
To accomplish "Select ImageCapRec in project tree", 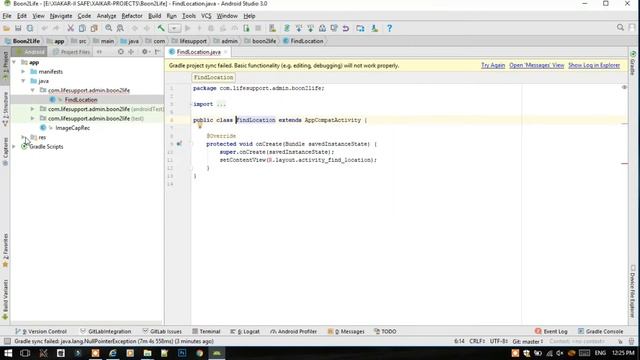I will tap(72, 128).
